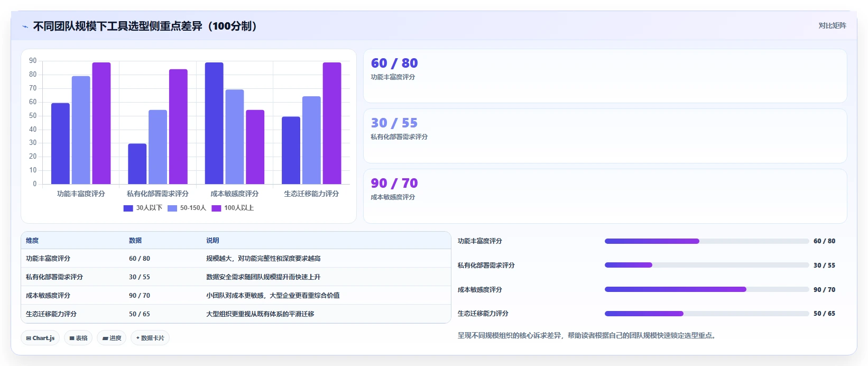Select the 私有化部署需求评分 table row label

tap(54, 277)
